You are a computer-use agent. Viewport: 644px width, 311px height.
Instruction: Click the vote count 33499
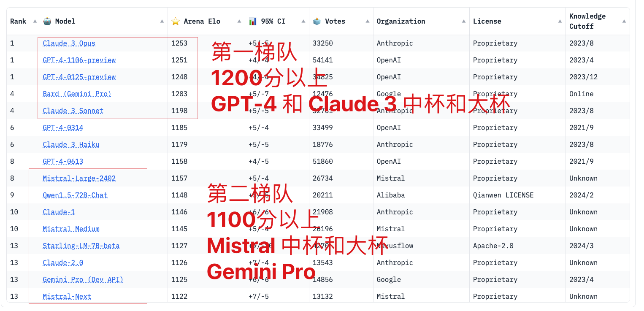pyautogui.click(x=323, y=127)
